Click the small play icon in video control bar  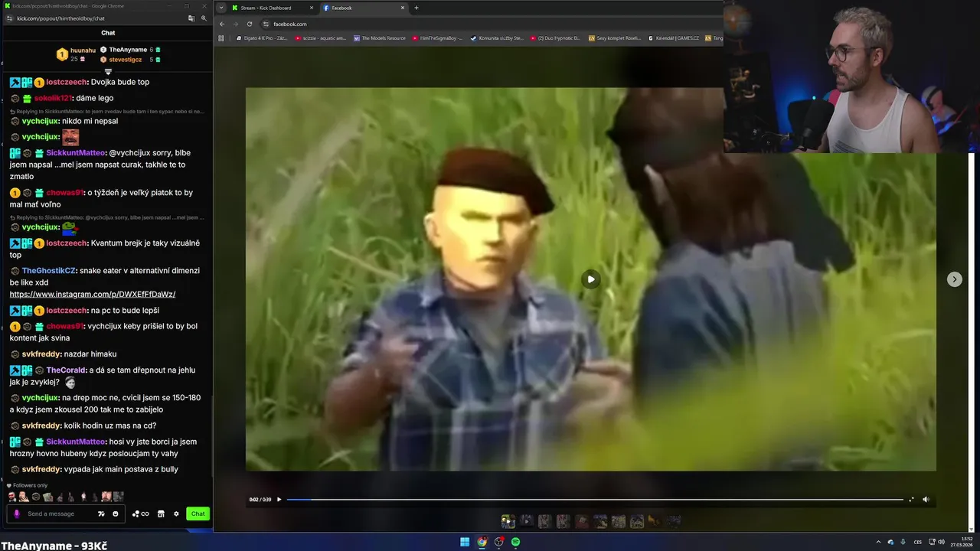click(x=279, y=500)
